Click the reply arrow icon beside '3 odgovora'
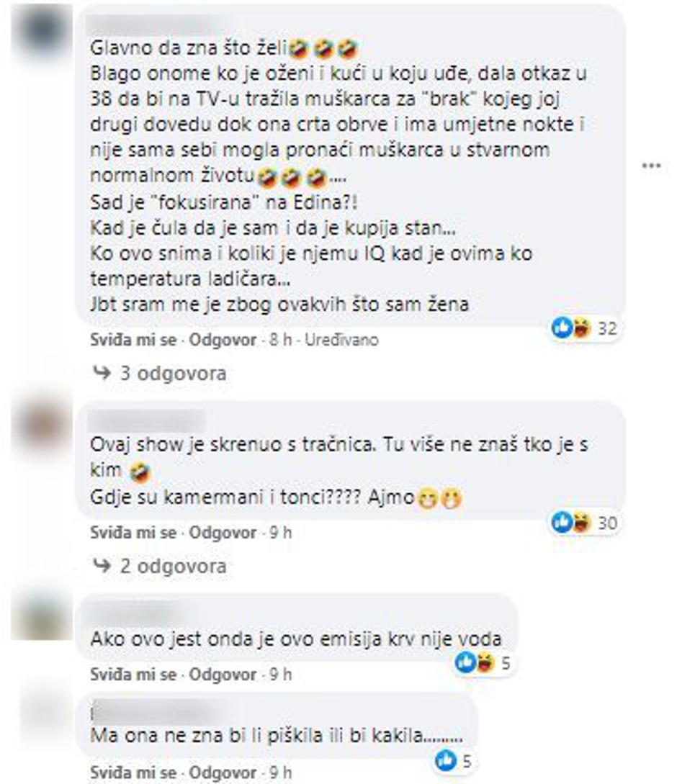Image resolution: width=677 pixels, height=784 pixels. pyautogui.click(x=102, y=372)
